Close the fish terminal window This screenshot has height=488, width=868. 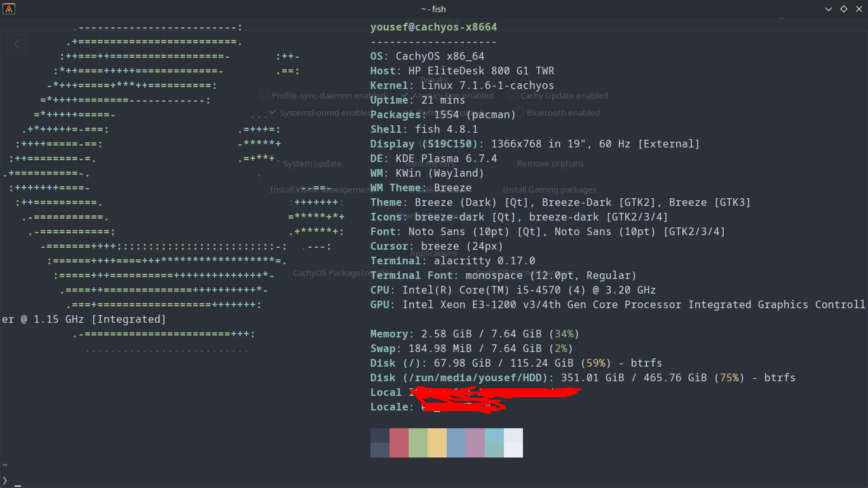click(x=859, y=9)
